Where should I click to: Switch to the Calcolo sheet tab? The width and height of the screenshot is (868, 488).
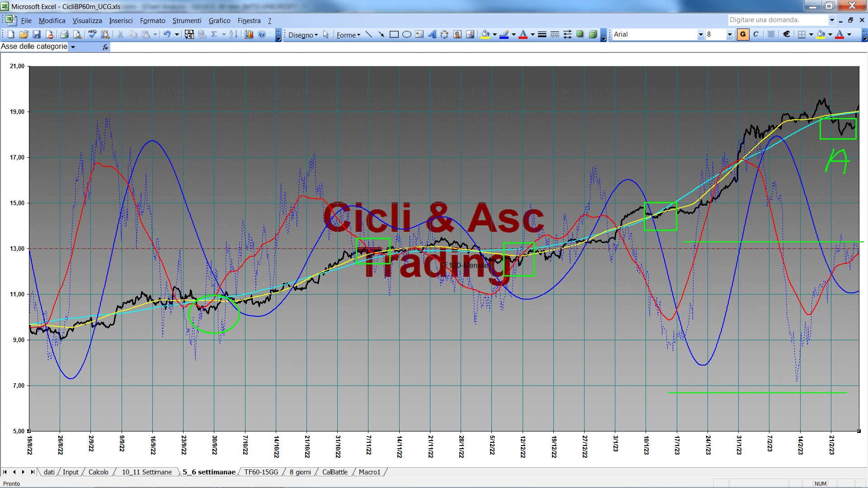pyautogui.click(x=99, y=472)
